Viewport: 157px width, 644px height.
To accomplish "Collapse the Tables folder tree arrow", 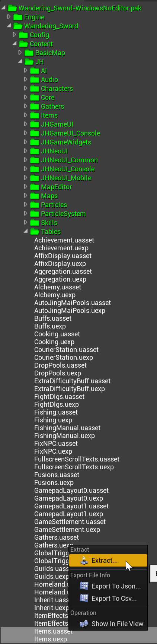I will click(26, 231).
